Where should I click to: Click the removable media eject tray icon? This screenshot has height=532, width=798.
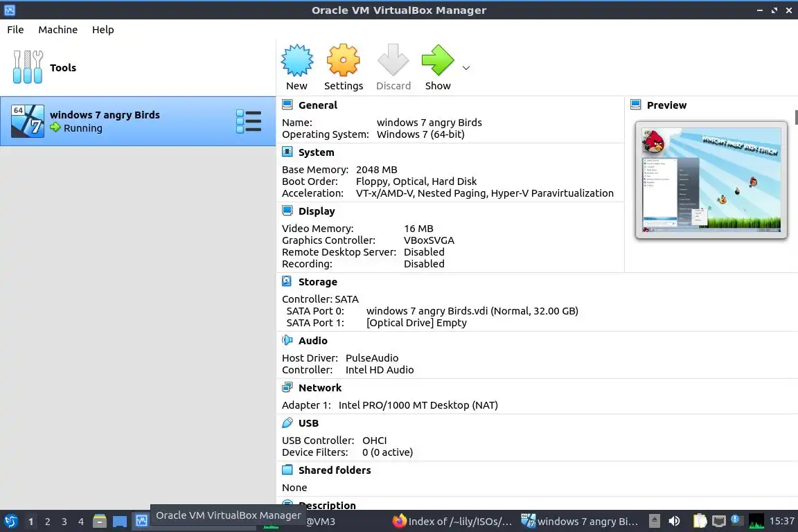pos(655,521)
